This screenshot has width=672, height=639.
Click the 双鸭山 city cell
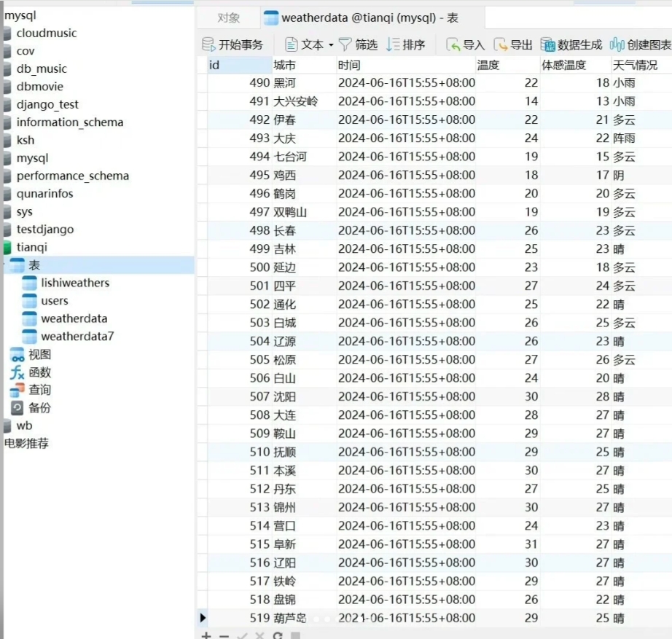point(304,212)
